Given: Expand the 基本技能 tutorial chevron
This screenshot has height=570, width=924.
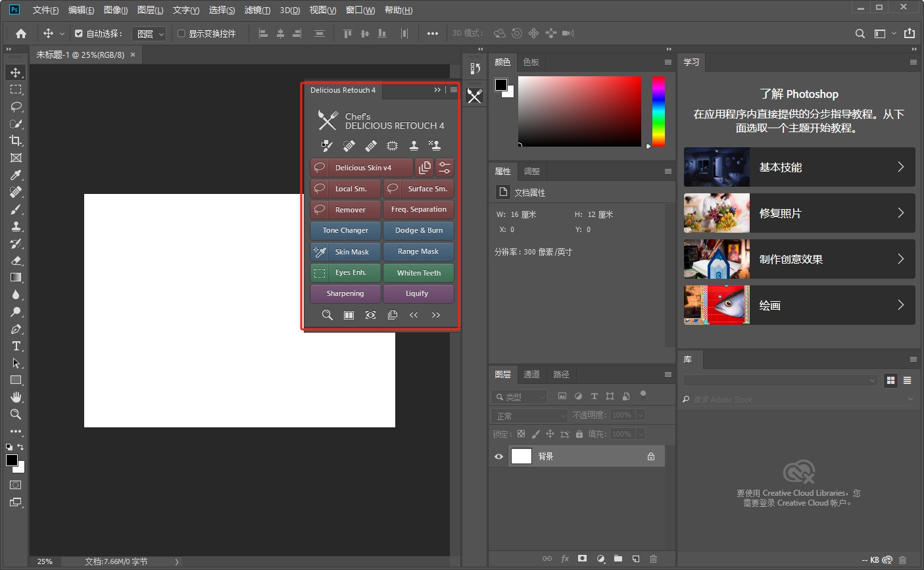Looking at the screenshot, I should tap(901, 167).
